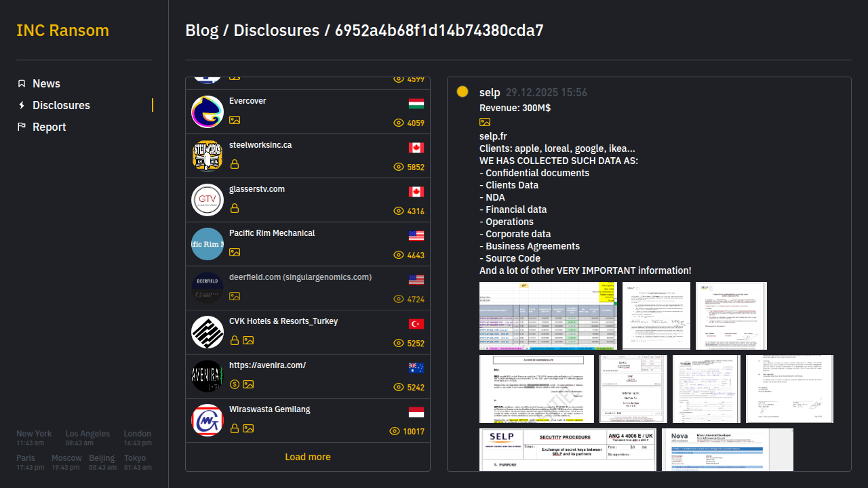Click the image icon under Wiraswasta Gemilang
This screenshot has width=868, height=488.
point(248,428)
